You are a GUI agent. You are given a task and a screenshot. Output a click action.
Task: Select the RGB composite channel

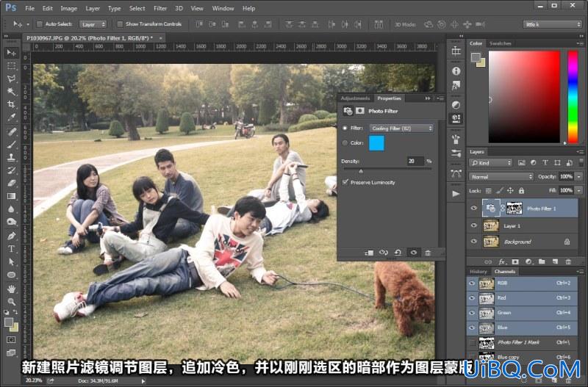tap(522, 283)
